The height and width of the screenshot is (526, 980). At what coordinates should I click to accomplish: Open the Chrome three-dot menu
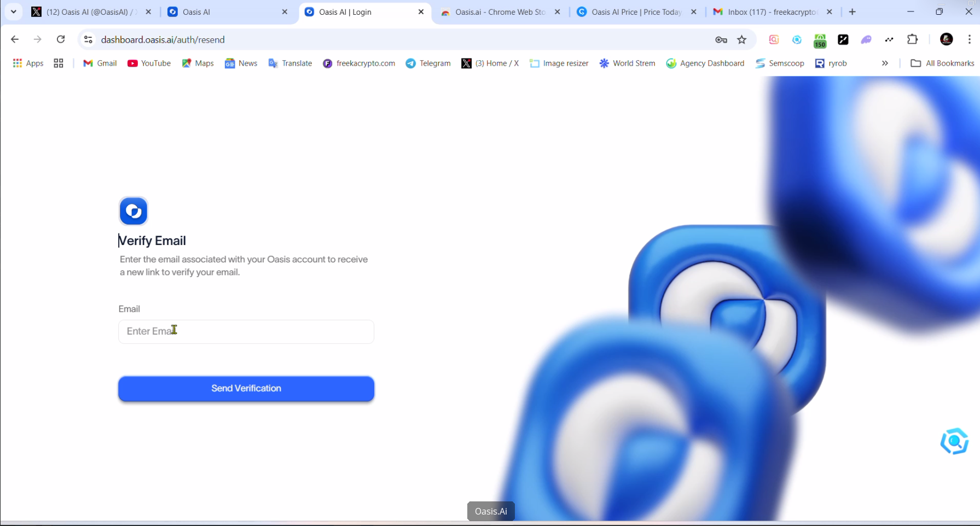[x=970, y=39]
